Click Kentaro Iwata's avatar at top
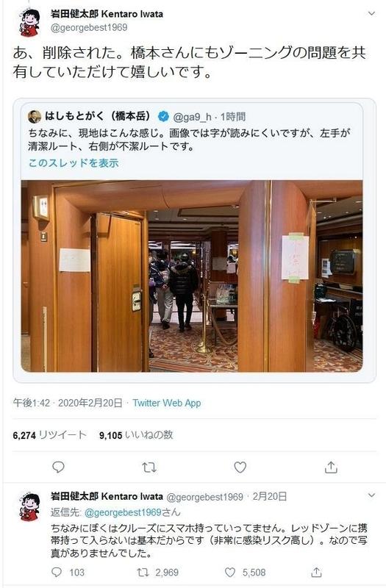386x588 pixels. pos(29,23)
